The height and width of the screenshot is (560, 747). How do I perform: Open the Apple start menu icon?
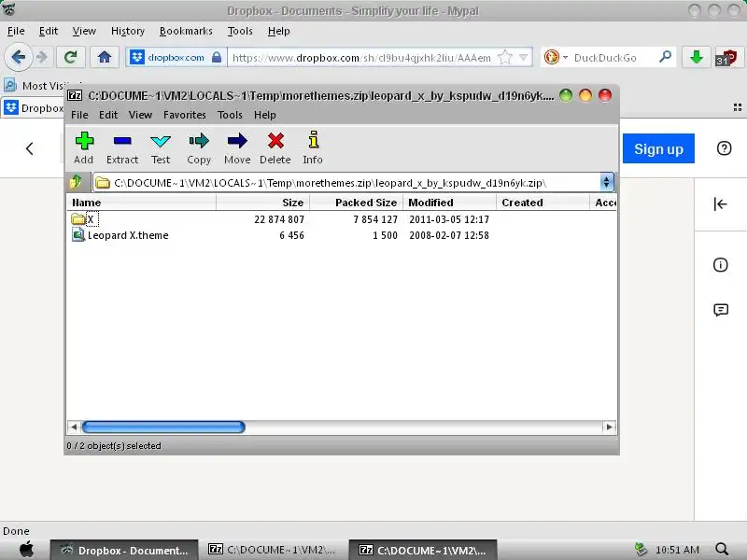(x=26, y=550)
